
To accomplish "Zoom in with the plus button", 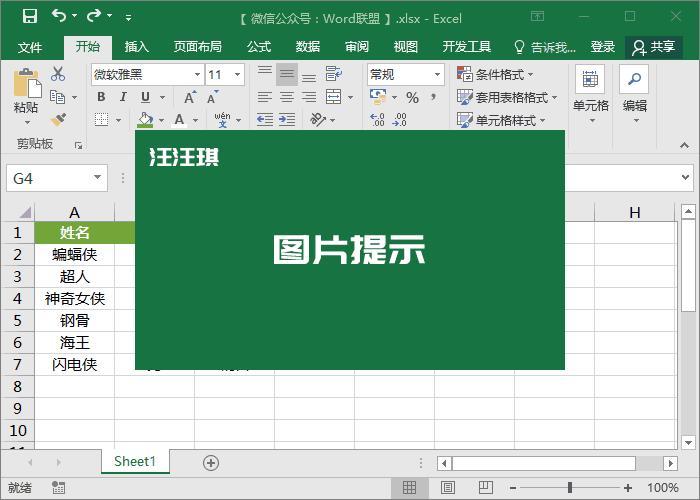I will [x=628, y=488].
